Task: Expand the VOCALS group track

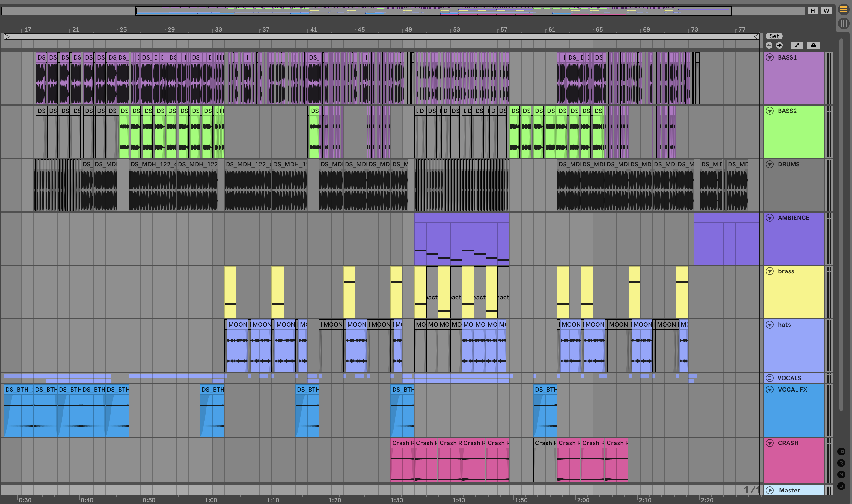Action: tap(770, 378)
